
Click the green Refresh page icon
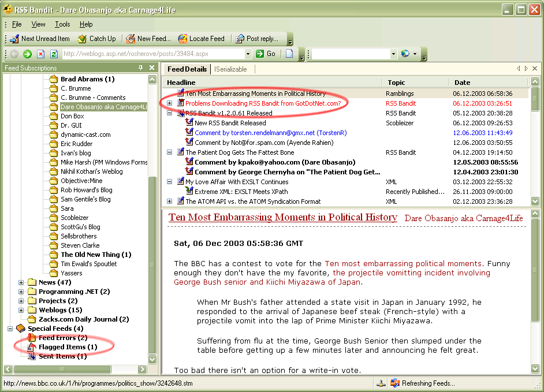pyautogui.click(x=54, y=54)
